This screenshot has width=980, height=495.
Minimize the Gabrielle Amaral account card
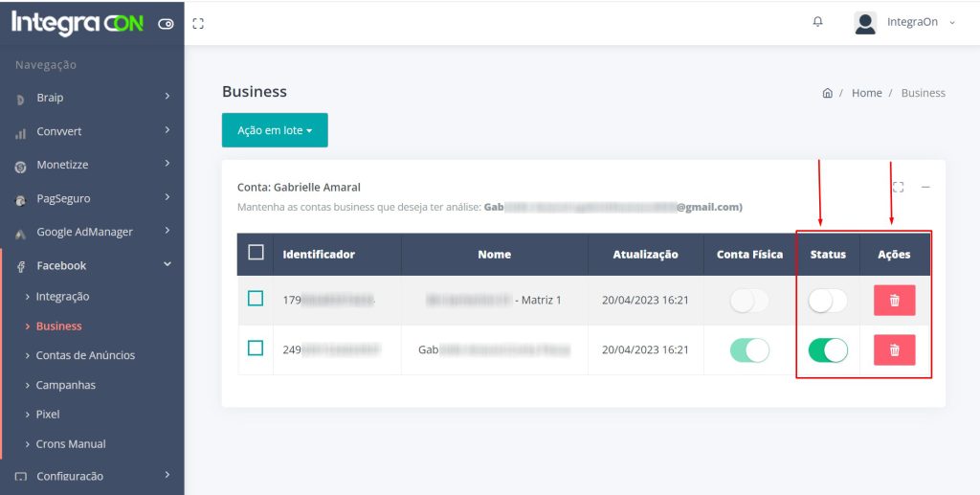tap(925, 188)
